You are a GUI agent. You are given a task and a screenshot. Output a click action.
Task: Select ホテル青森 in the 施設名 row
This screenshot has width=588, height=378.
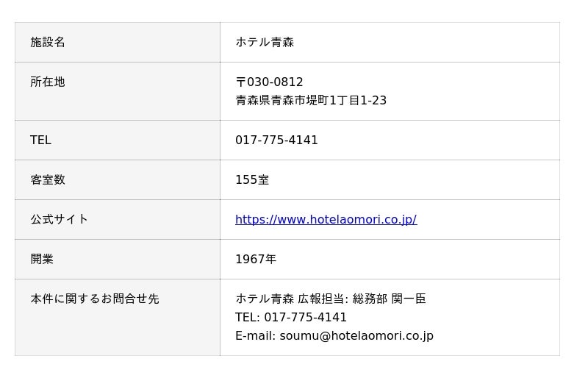tap(265, 42)
